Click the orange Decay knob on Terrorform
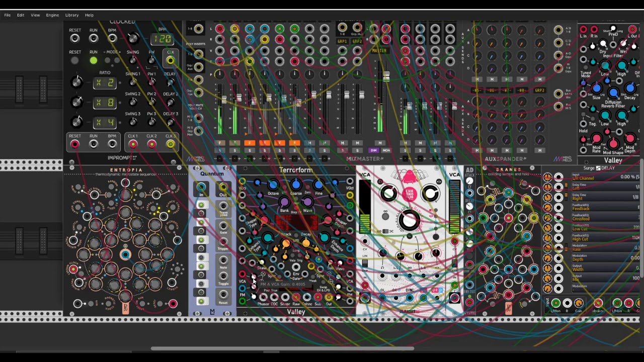This screenshot has width=644, height=362. point(306,243)
